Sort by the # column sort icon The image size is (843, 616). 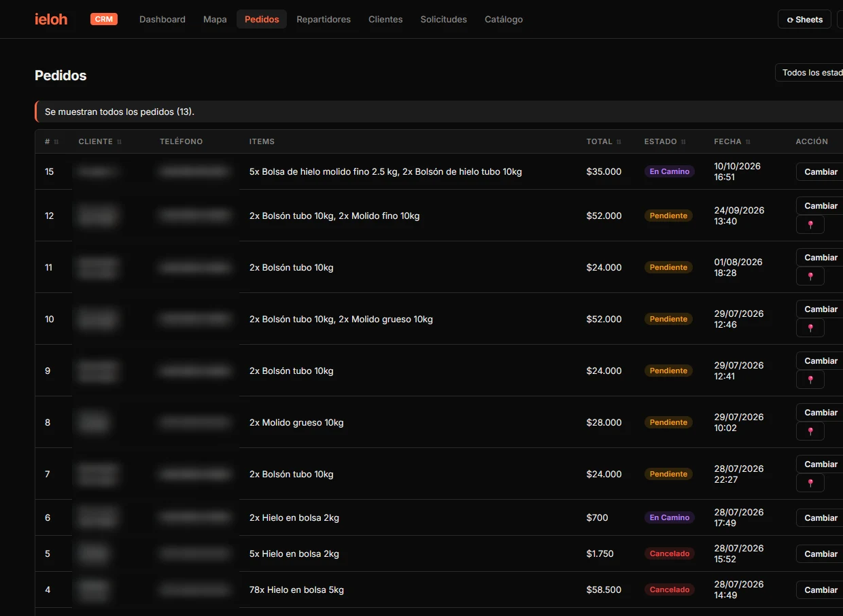pyautogui.click(x=56, y=142)
